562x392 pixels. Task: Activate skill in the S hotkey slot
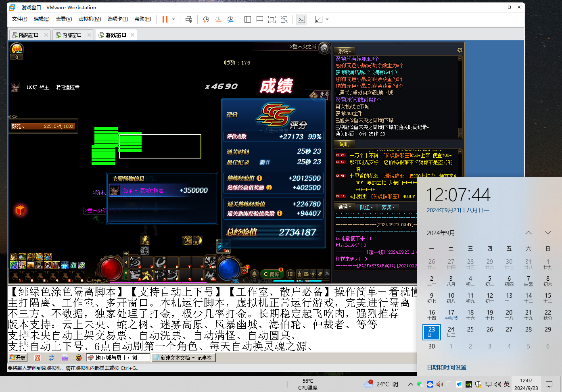point(148,275)
